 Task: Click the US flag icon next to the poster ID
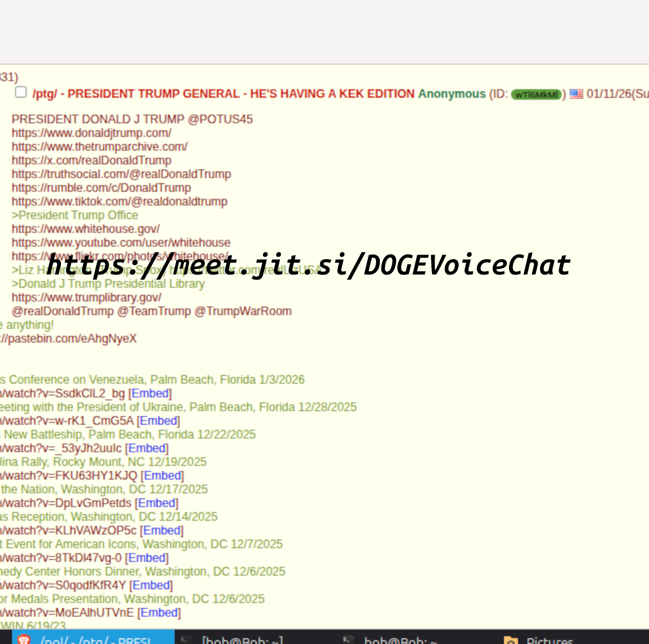[576, 94]
